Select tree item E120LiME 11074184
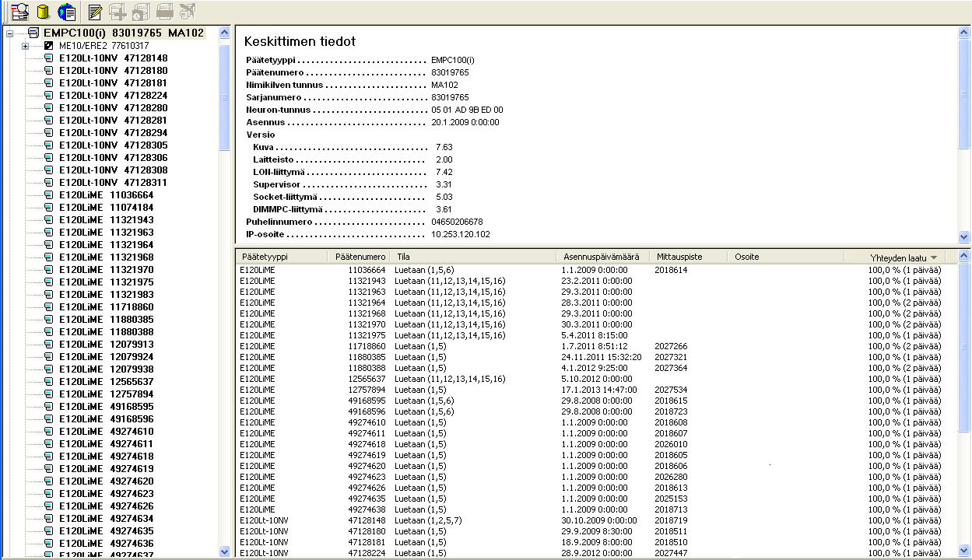Screen dimensions: 972x560 click(x=107, y=208)
